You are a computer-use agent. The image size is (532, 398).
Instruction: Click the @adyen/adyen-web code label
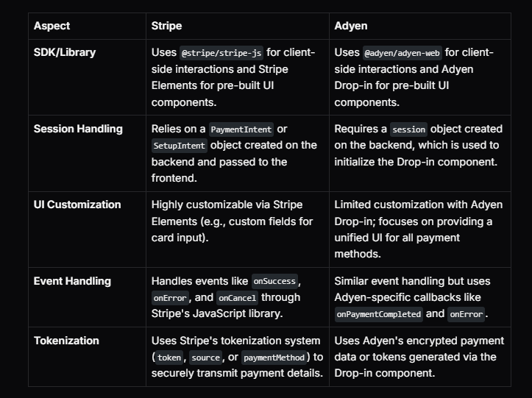coord(402,53)
